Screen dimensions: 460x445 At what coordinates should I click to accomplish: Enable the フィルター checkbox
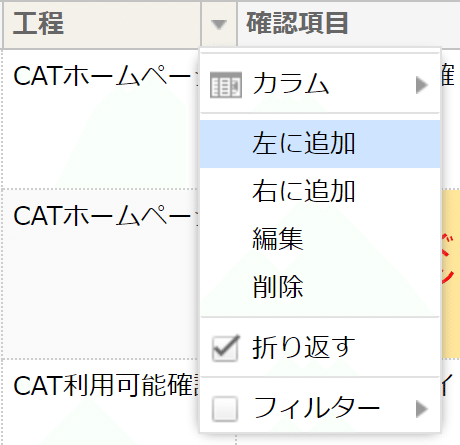pos(225,409)
